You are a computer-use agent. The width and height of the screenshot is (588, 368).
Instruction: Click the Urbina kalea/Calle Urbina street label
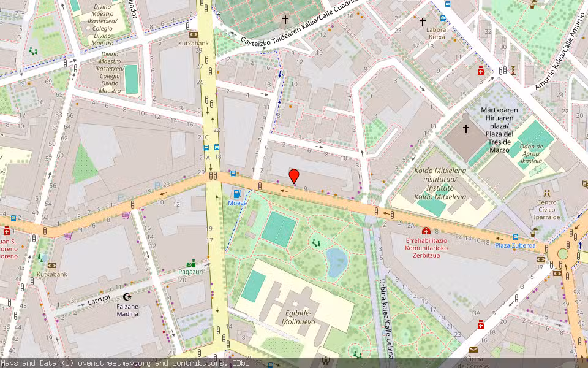tap(386, 319)
